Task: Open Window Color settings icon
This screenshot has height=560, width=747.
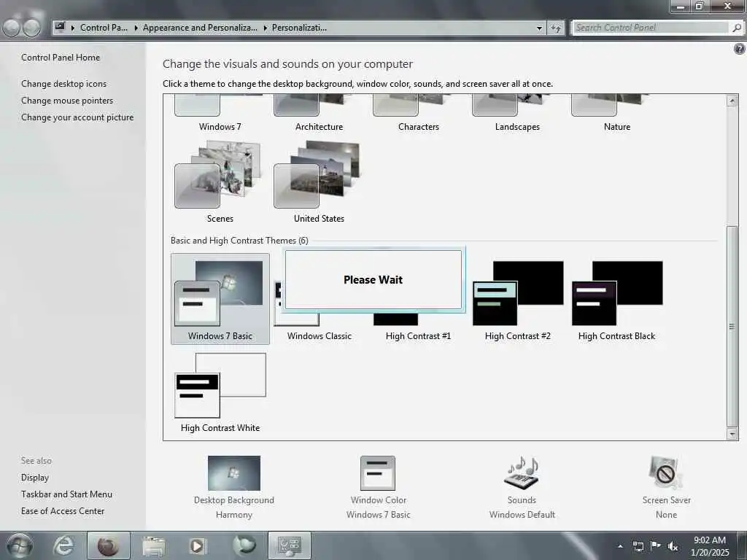Action: pos(378,472)
